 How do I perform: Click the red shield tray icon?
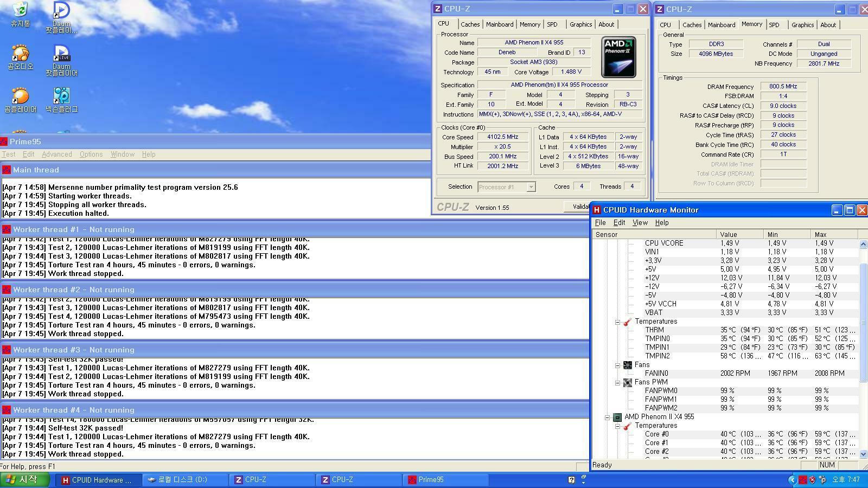[x=812, y=479]
